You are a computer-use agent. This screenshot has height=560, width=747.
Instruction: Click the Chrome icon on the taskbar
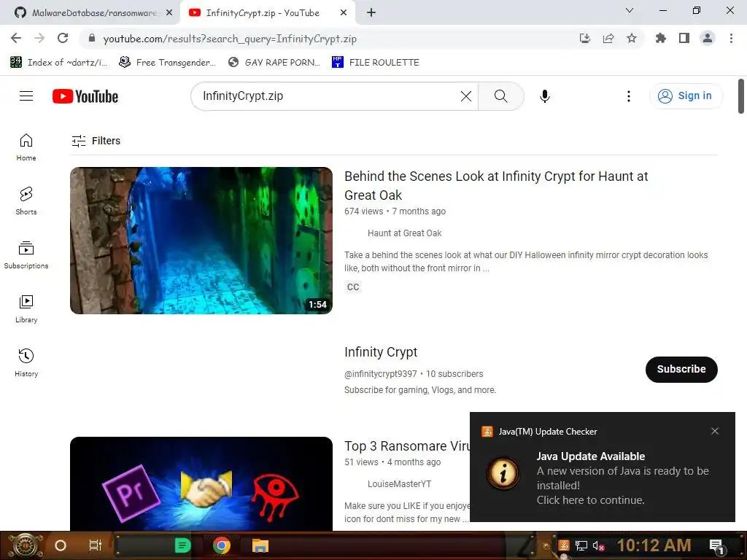tap(222, 545)
